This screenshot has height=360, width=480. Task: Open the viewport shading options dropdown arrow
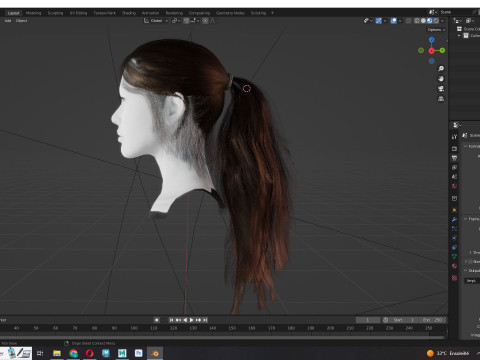click(x=443, y=21)
